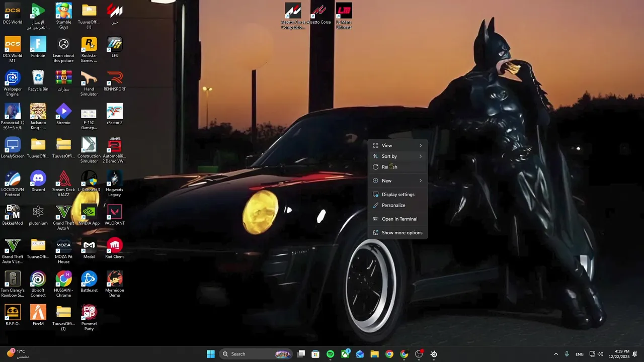
Task: Select the LOCKDOWN Protocol icon
Action: pos(13,184)
